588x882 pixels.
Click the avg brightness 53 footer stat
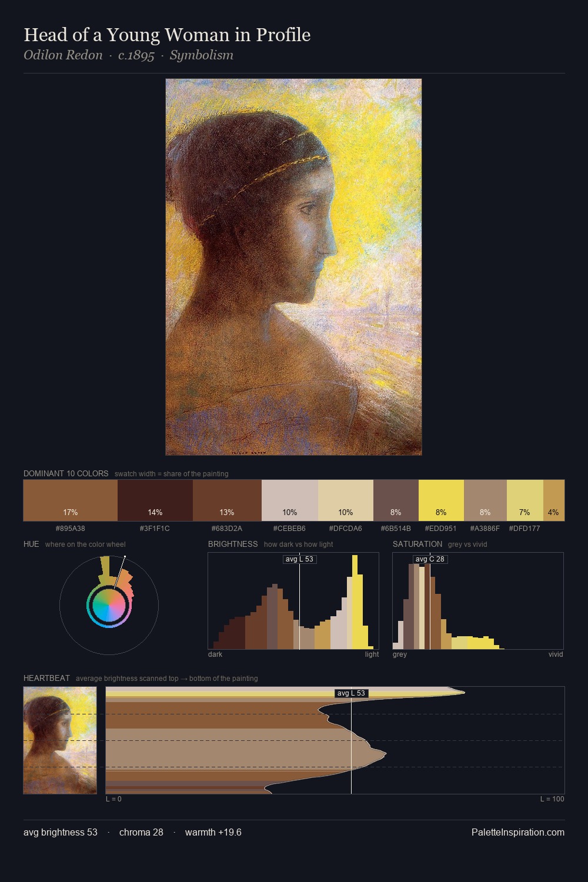[61, 832]
